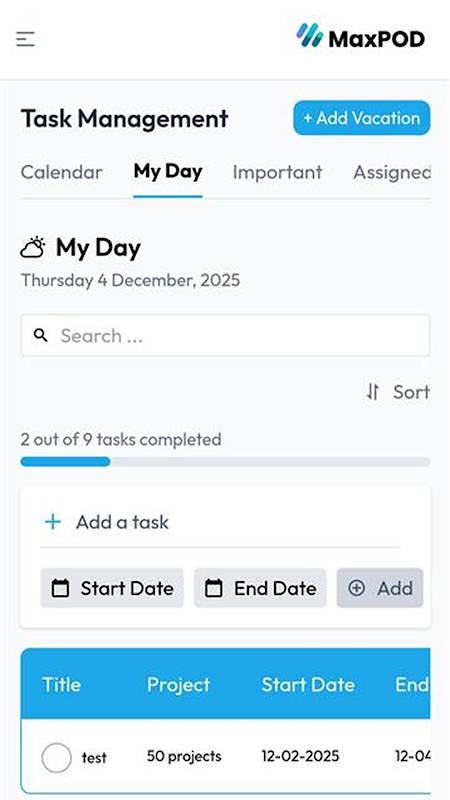Click calendar icon on End Date button
This screenshot has width=450, height=800.
pos(213,588)
